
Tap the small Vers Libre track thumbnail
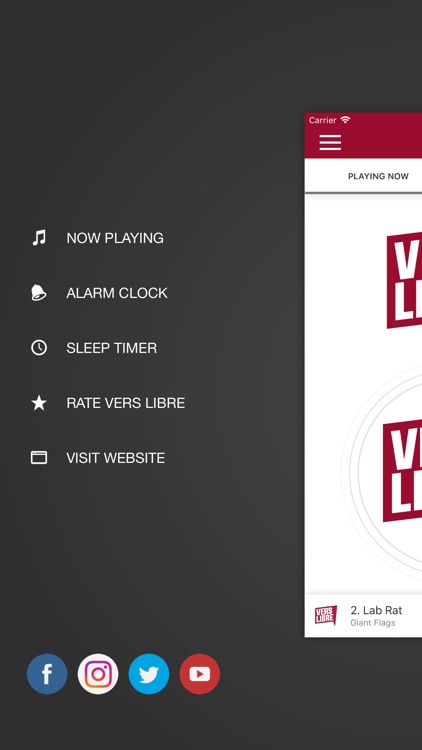click(x=326, y=615)
